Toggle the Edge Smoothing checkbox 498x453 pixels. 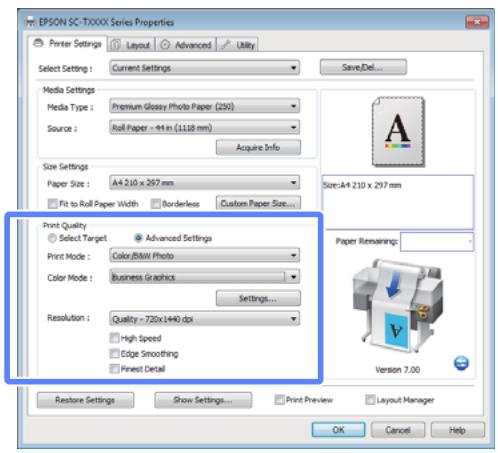(x=114, y=353)
